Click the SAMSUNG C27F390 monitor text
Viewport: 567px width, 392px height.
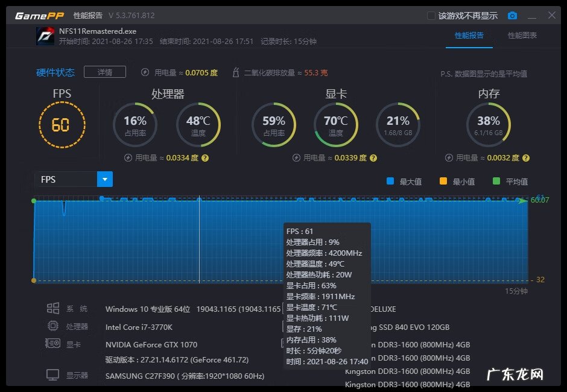pyautogui.click(x=185, y=376)
